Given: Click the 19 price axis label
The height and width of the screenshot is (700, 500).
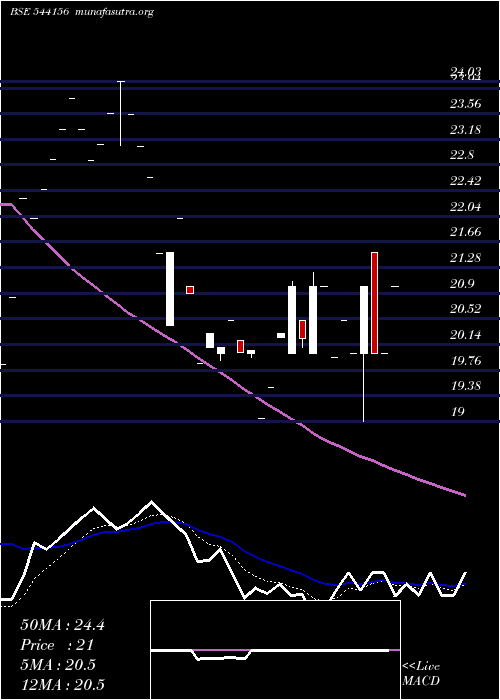Looking at the screenshot, I should coord(458,412).
